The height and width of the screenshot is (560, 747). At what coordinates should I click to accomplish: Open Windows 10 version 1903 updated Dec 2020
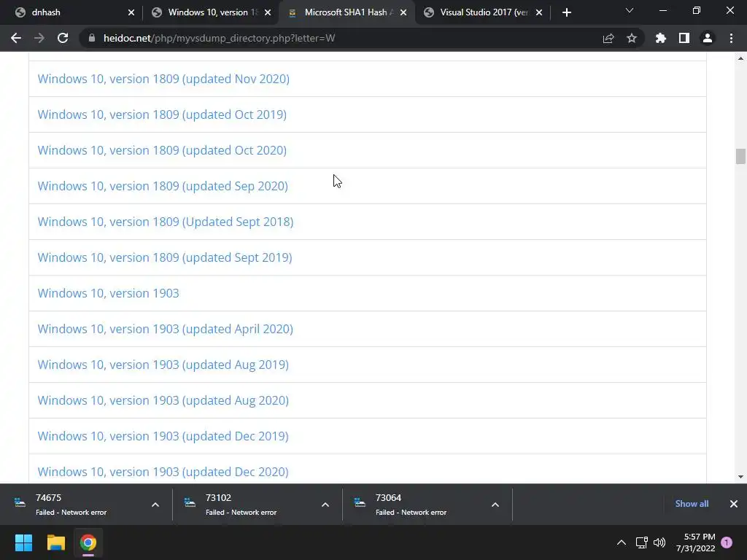[x=163, y=472]
